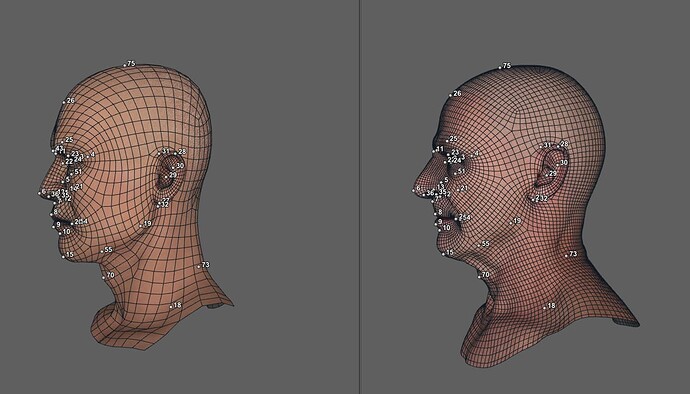Click landmark 11 on the right head
This screenshot has width=690, height=394.
pos(434,151)
